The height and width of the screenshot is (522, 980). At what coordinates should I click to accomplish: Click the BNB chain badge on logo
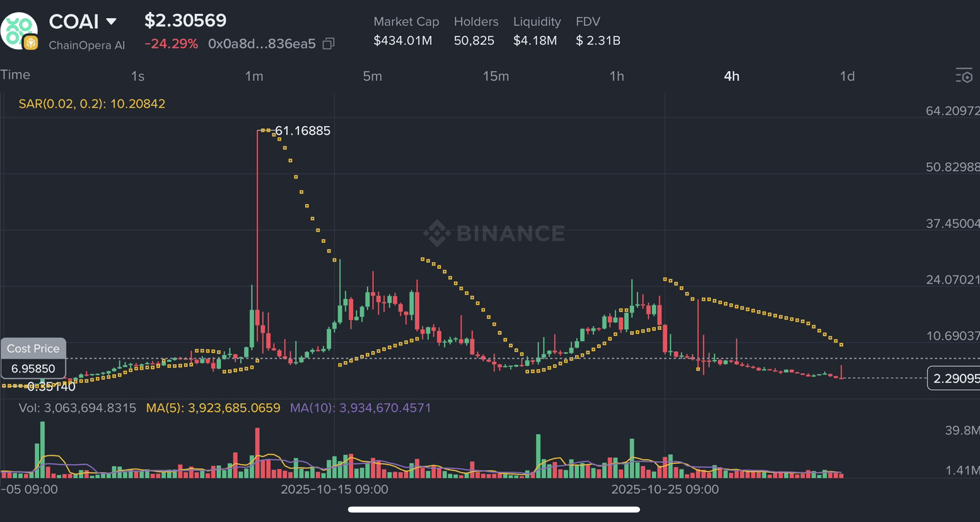[30, 43]
